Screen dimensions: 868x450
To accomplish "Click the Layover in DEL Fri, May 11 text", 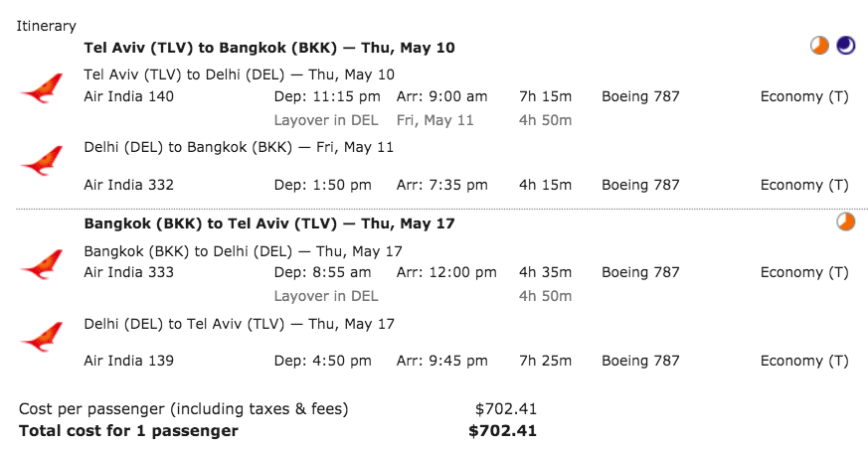I will click(x=374, y=120).
